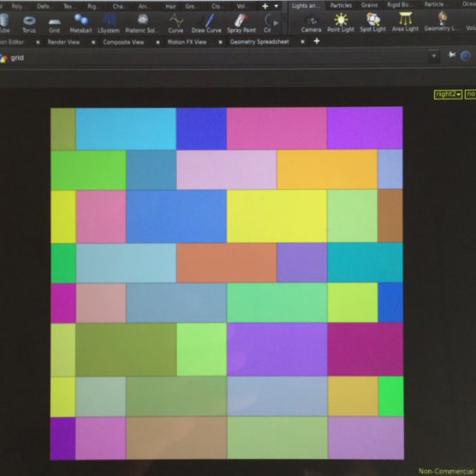476x476 pixels.
Task: Add a Spot Light
Action: [x=373, y=22]
